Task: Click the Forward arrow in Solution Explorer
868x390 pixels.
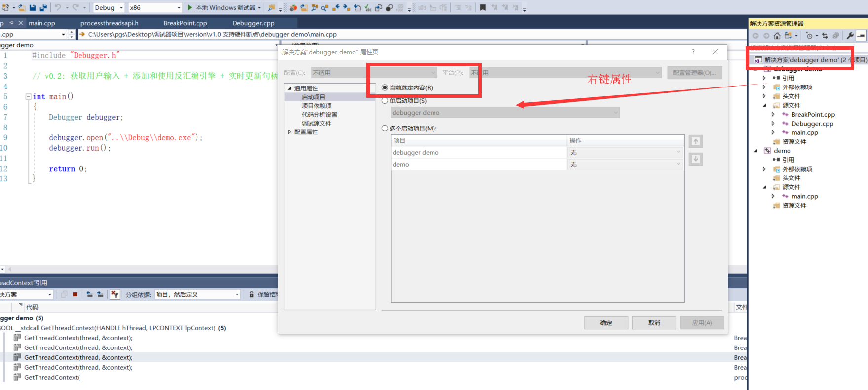Action: [766, 35]
